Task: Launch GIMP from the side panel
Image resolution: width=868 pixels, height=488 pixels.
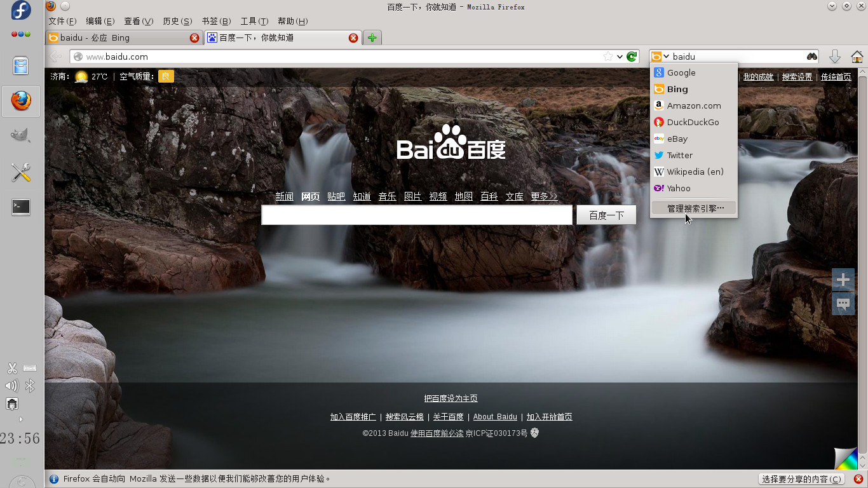Action: point(21,135)
